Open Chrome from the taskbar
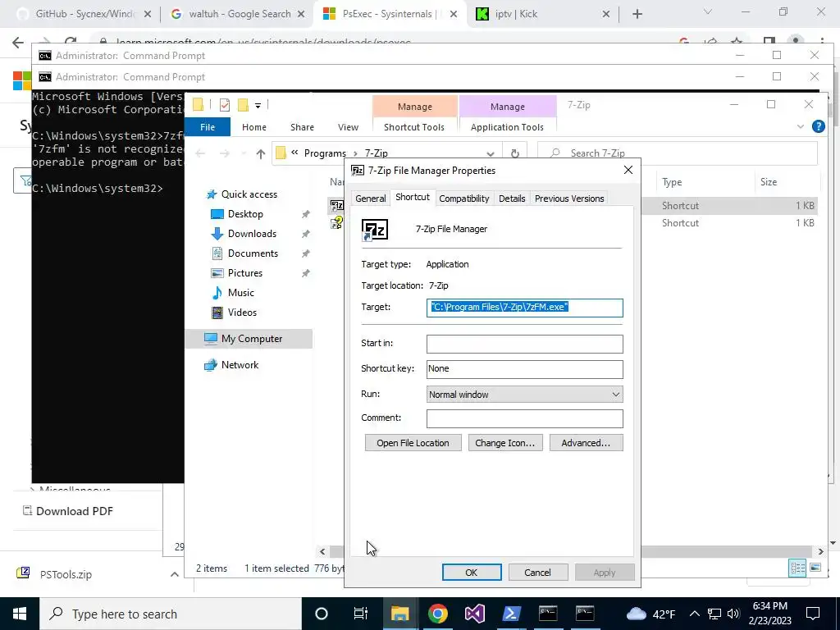Image resolution: width=840 pixels, height=630 pixels. pos(438,614)
